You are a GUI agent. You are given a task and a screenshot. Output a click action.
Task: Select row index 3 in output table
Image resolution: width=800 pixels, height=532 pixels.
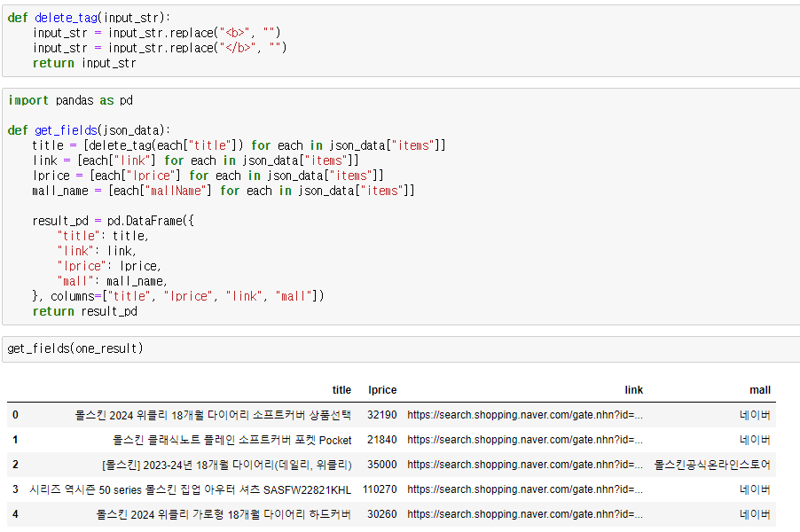point(15,489)
